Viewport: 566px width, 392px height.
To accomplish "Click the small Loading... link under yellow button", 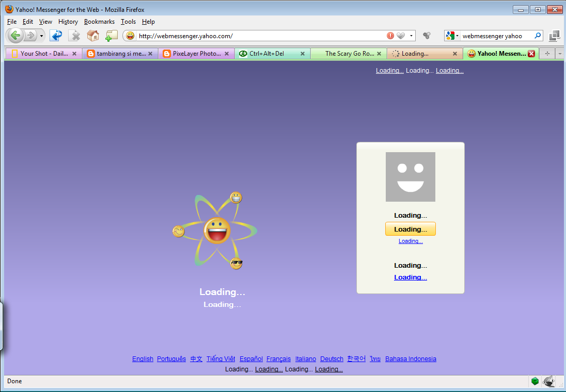I will [411, 241].
